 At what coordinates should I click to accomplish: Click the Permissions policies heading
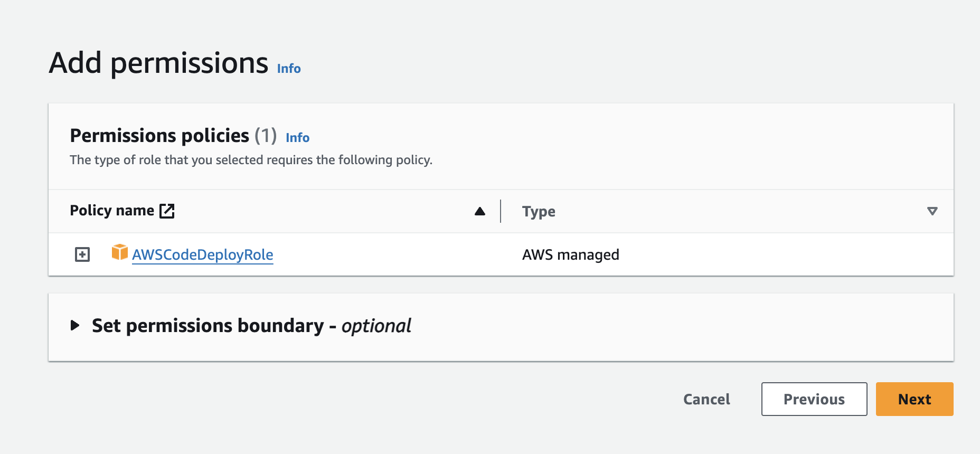(x=159, y=136)
